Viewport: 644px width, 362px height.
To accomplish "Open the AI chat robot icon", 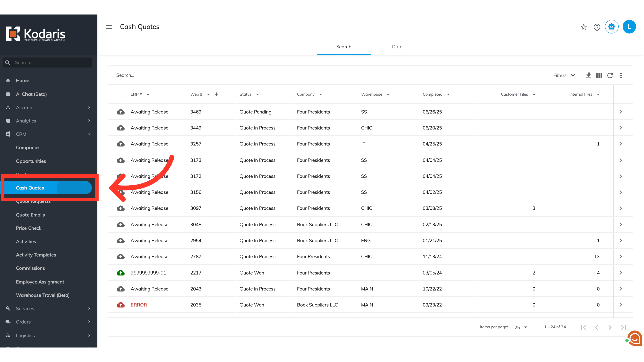I will (x=612, y=27).
